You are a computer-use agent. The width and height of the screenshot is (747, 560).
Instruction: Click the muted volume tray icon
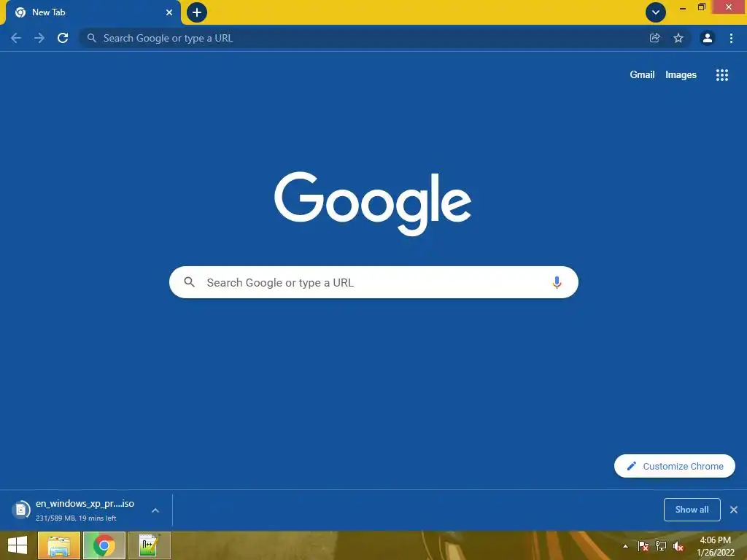pos(678,546)
